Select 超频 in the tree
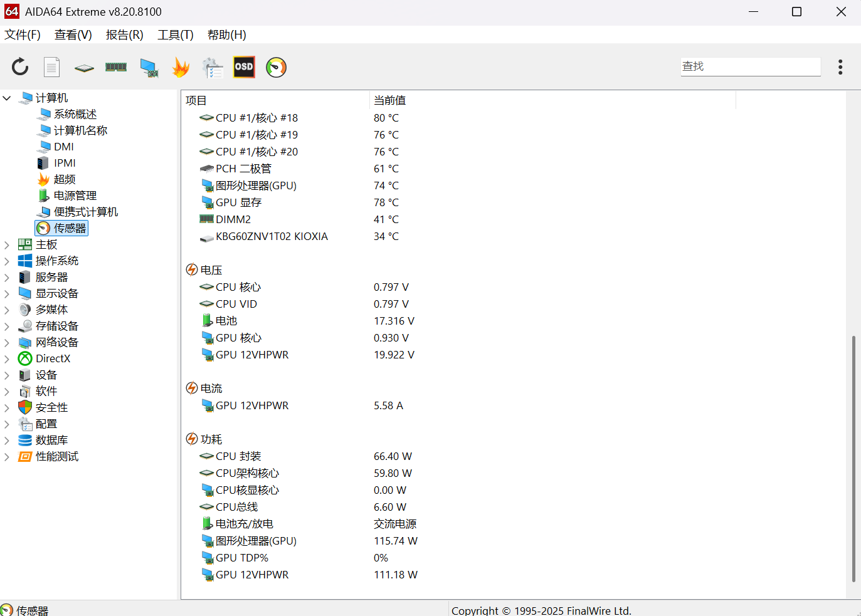 click(x=64, y=179)
